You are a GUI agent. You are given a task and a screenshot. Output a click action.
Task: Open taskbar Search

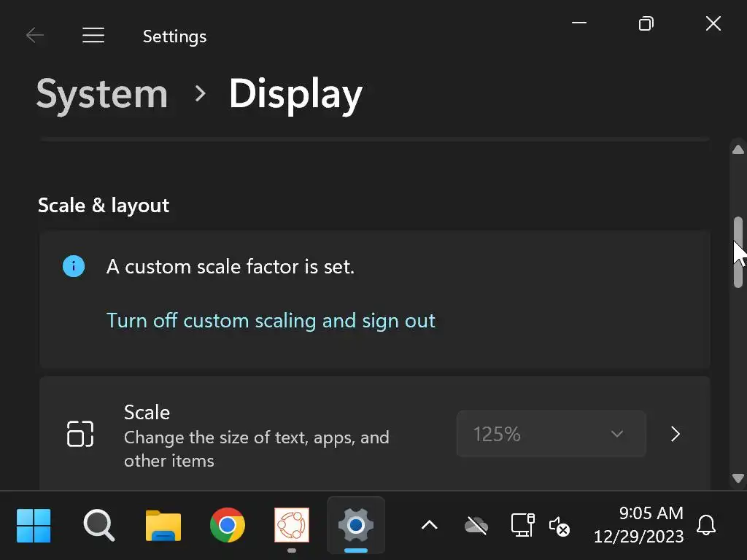coord(98,524)
